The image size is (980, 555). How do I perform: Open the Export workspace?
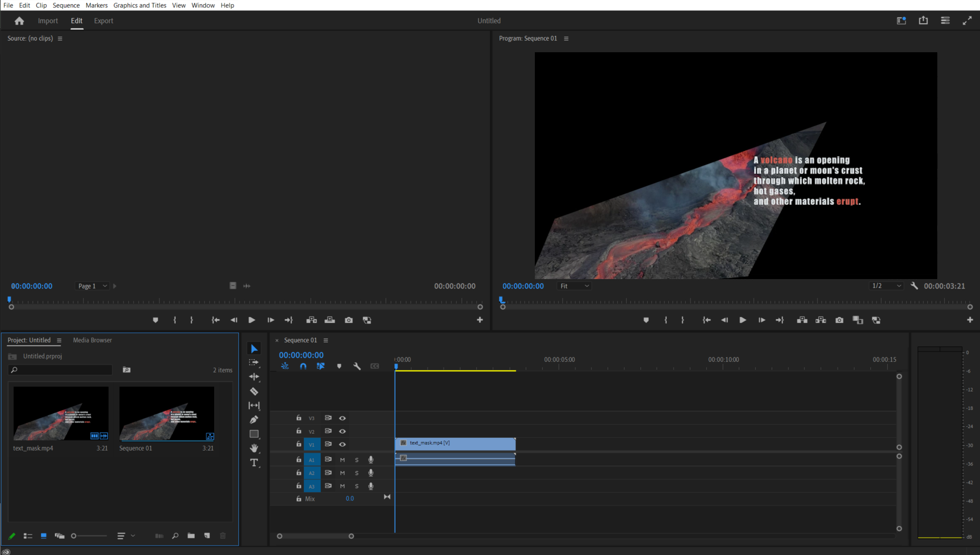103,21
